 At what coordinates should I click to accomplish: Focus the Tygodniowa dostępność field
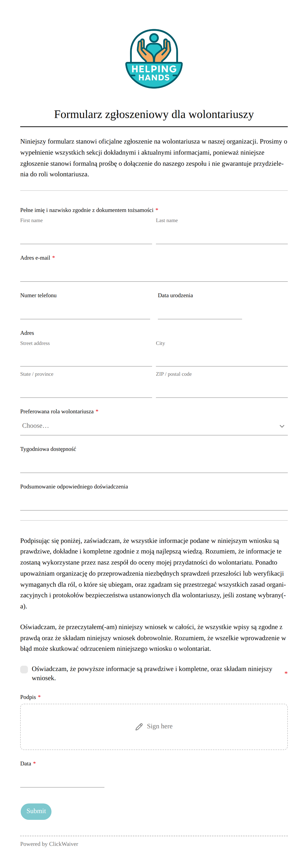154,464
